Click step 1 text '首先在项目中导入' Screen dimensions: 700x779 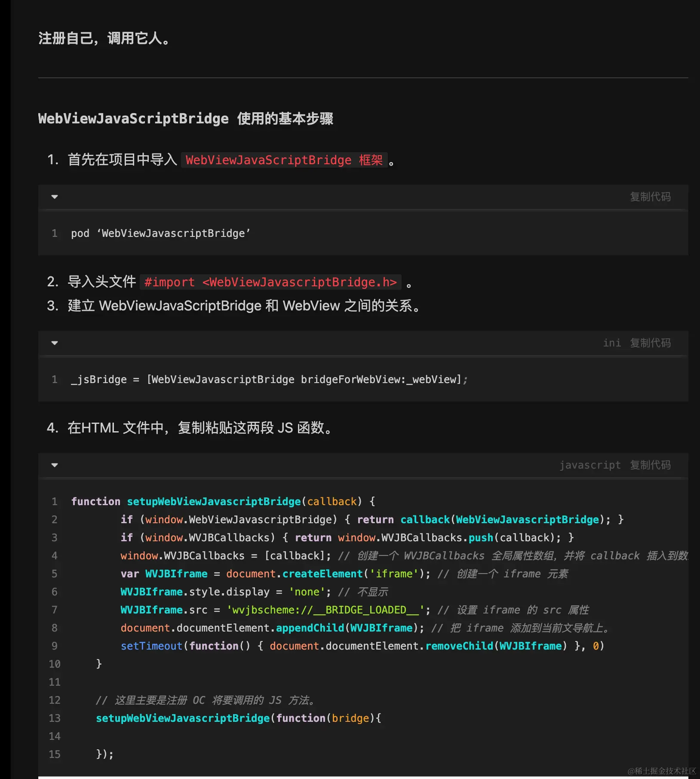(x=123, y=160)
